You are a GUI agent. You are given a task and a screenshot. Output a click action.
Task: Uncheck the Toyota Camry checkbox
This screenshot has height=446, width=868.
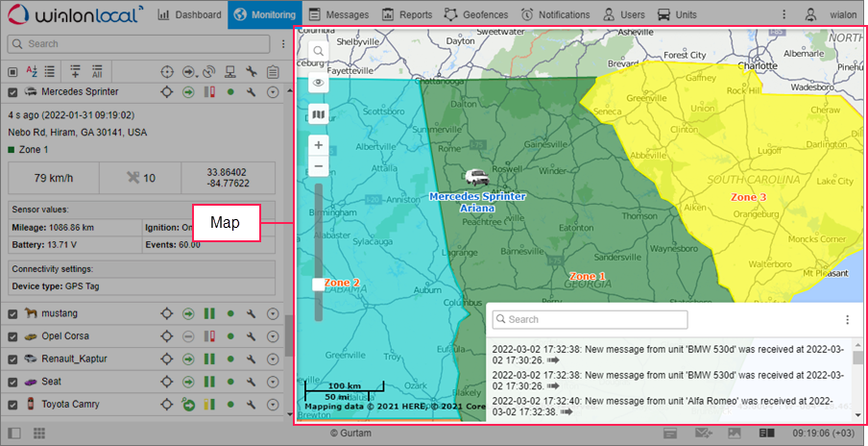pyautogui.click(x=12, y=405)
